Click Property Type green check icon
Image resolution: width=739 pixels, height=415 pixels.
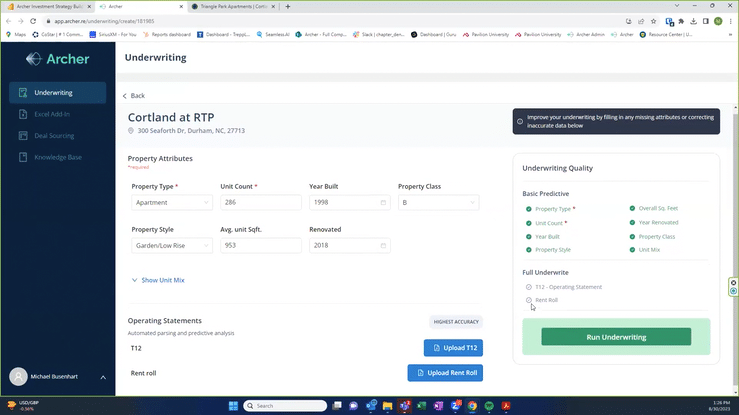529,209
